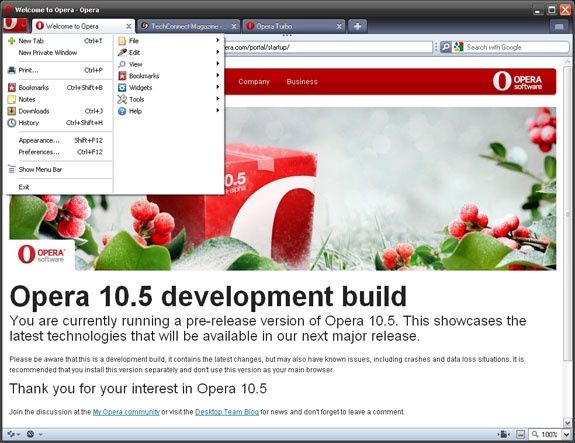Click the Downloads menu icon
Image resolution: width=575 pixels, height=443 pixels.
[12, 111]
